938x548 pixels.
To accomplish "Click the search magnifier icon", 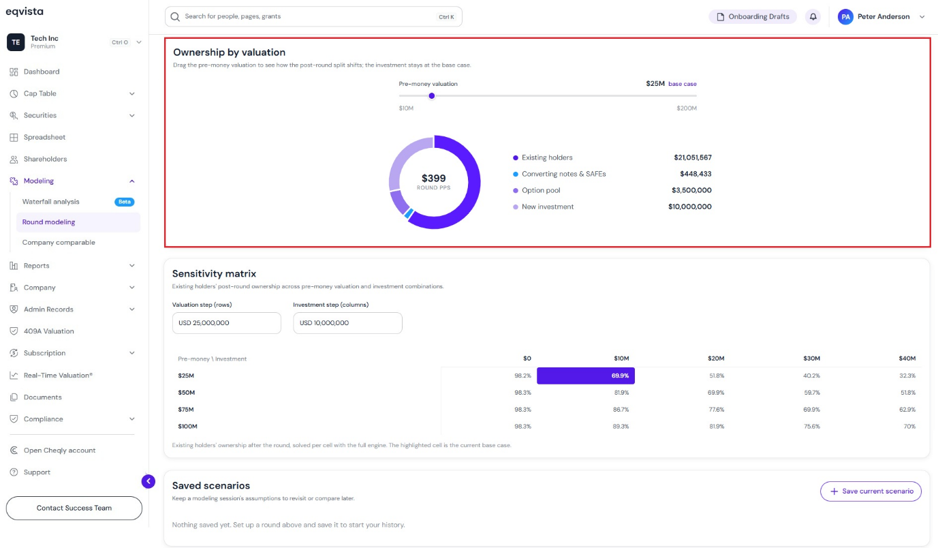I will click(x=175, y=17).
